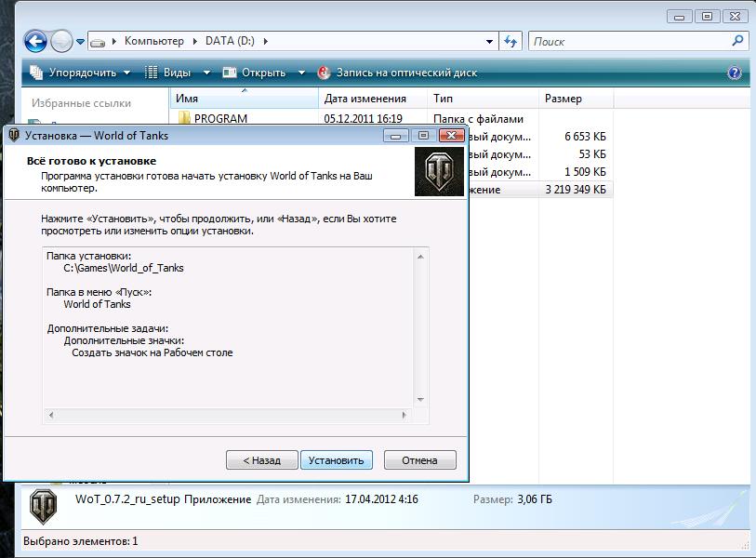Click the C:\Games\World_of_Tanks path text

(124, 268)
